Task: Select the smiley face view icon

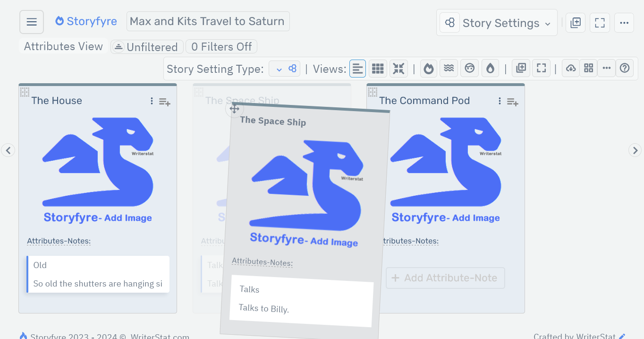Action: (x=469, y=68)
